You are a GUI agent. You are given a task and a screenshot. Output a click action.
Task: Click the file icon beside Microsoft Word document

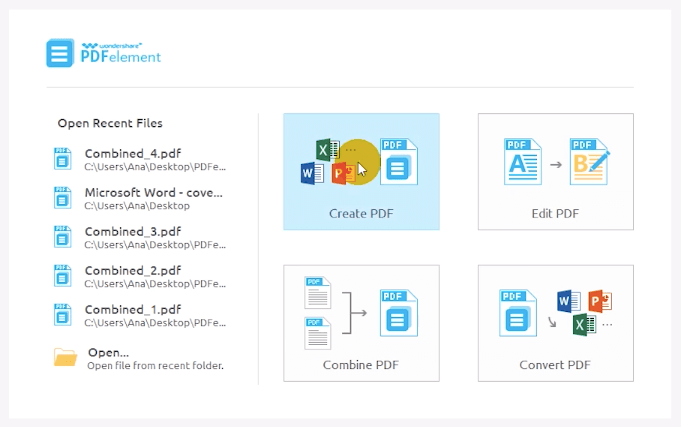tap(63, 198)
